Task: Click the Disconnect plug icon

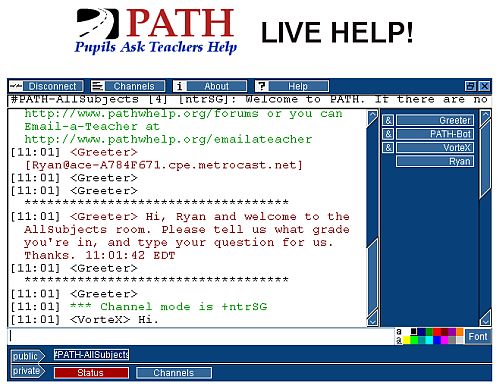Action: 16,86
